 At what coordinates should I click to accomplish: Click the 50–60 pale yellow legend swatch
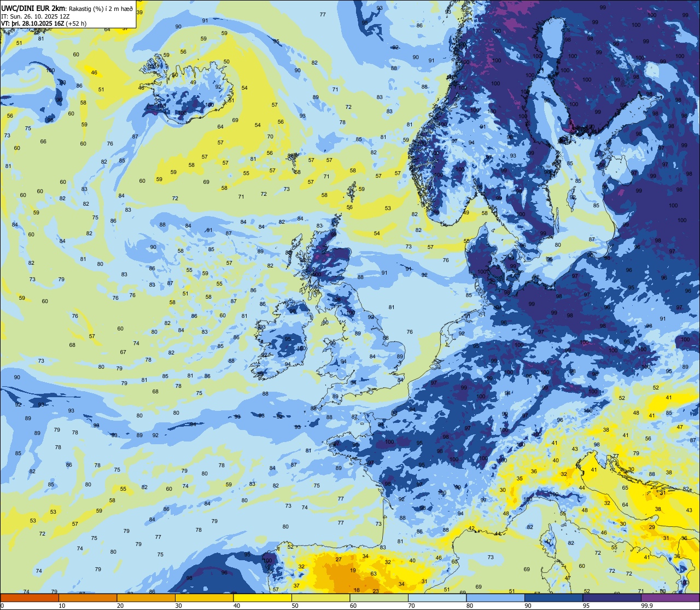[x=321, y=597]
